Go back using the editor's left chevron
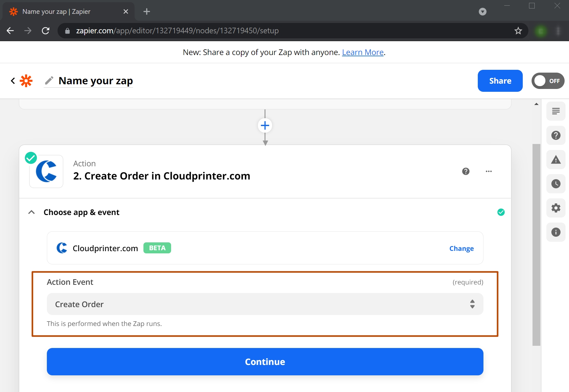The image size is (569, 392). coord(13,81)
